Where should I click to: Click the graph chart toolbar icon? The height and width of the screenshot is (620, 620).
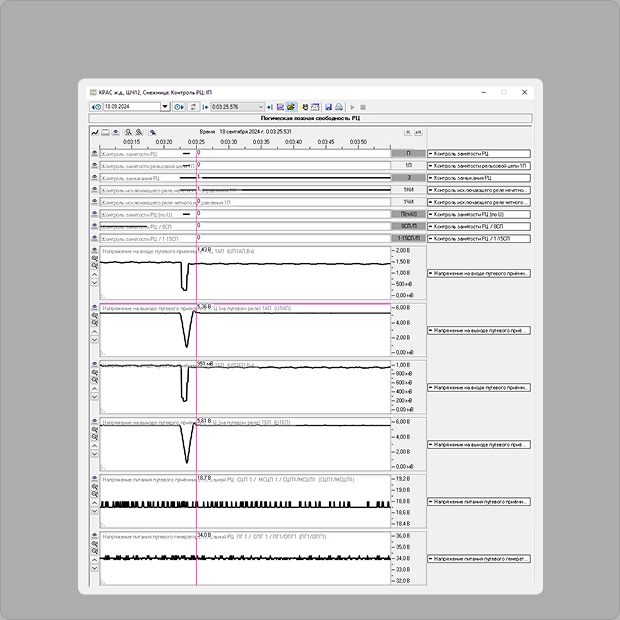point(280,107)
